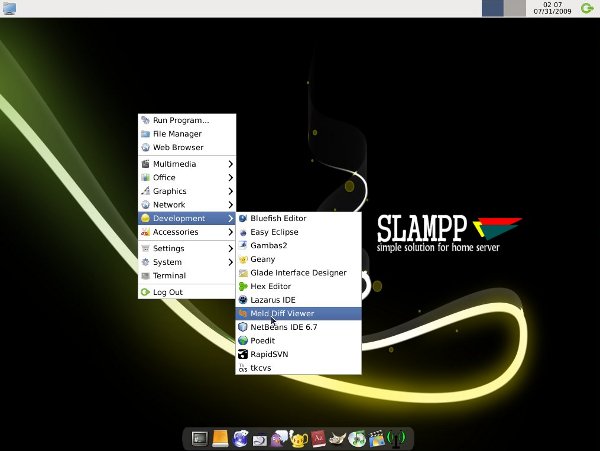Click the Run Program gears icon
This screenshot has width=600, height=451.
click(x=145, y=120)
